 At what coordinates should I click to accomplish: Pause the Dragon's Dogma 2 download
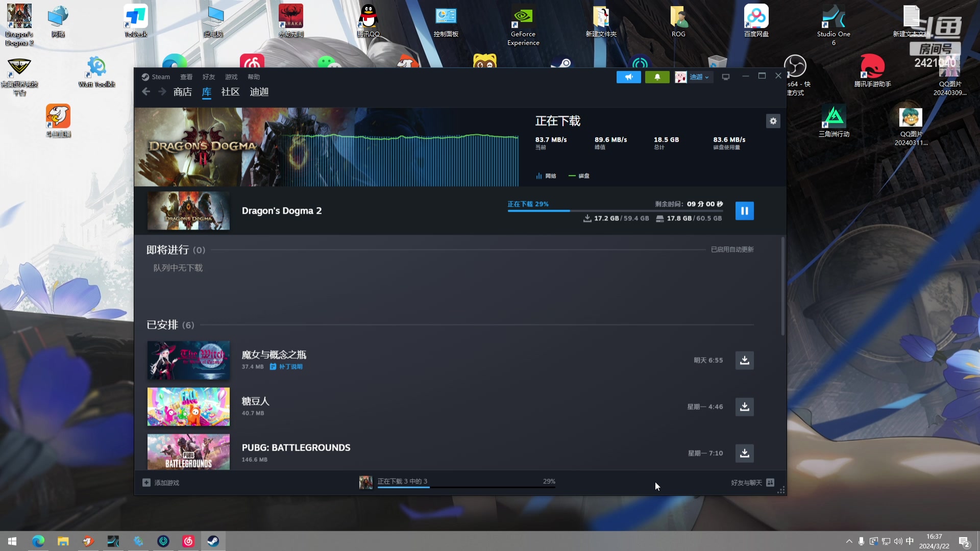744,211
